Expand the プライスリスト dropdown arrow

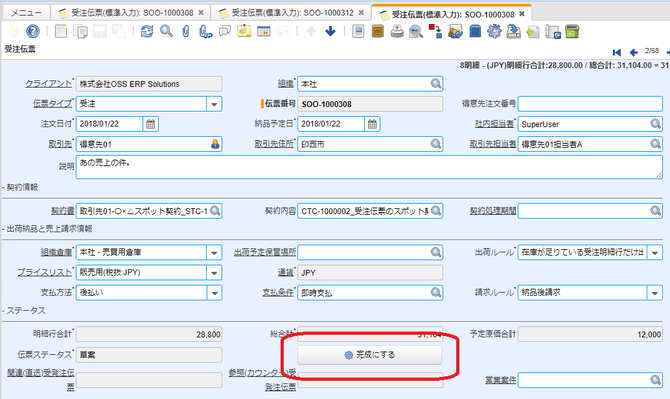214,273
